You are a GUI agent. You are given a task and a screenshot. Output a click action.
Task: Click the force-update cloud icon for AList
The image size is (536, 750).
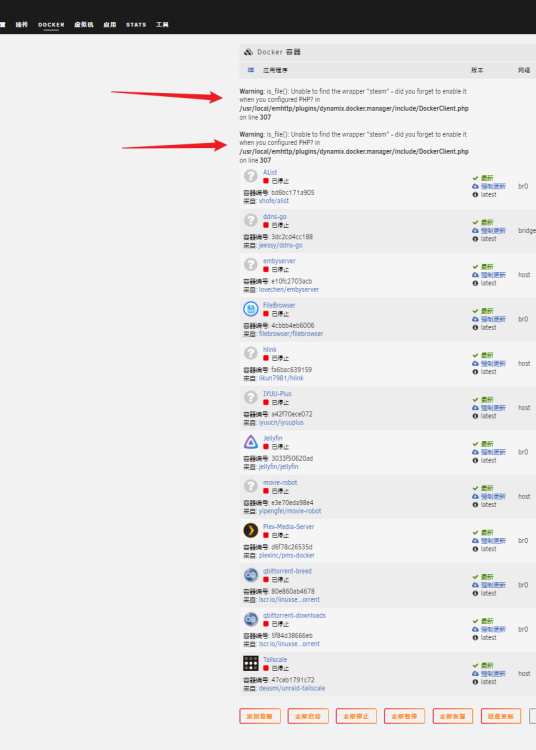tap(475, 187)
